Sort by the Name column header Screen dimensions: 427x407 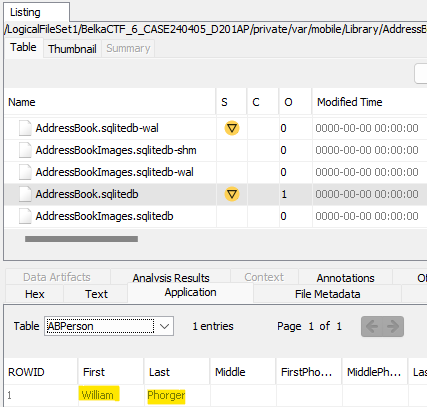110,102
